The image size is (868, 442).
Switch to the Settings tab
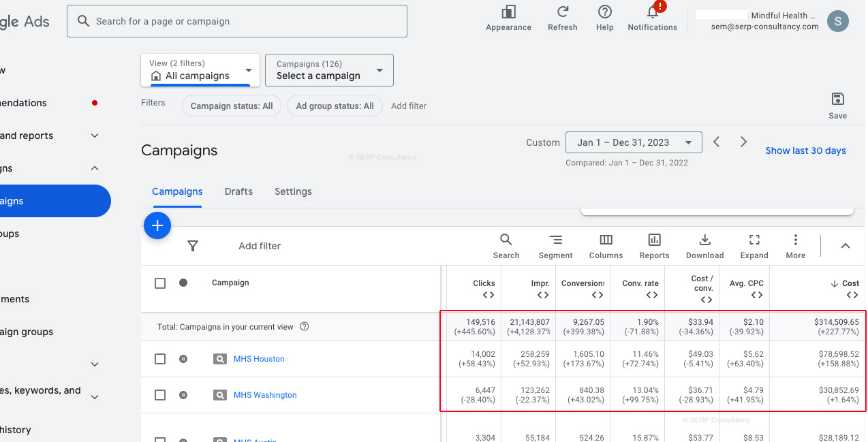[x=293, y=191]
